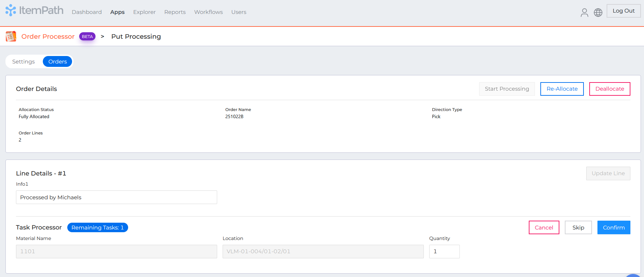644x277 pixels.
Task: Open the Users page
Action: coord(239,12)
